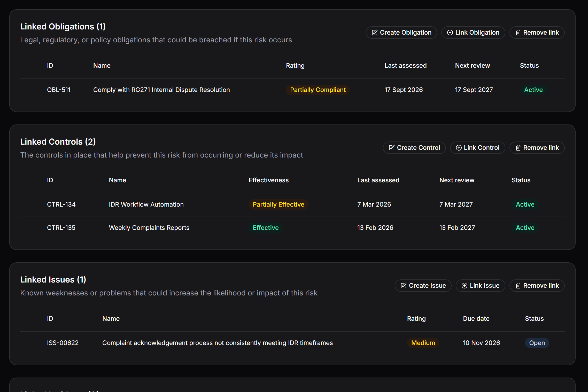This screenshot has height=392, width=588.
Task: Click the 13 Feb 2027 next review date
Action: [457, 228]
